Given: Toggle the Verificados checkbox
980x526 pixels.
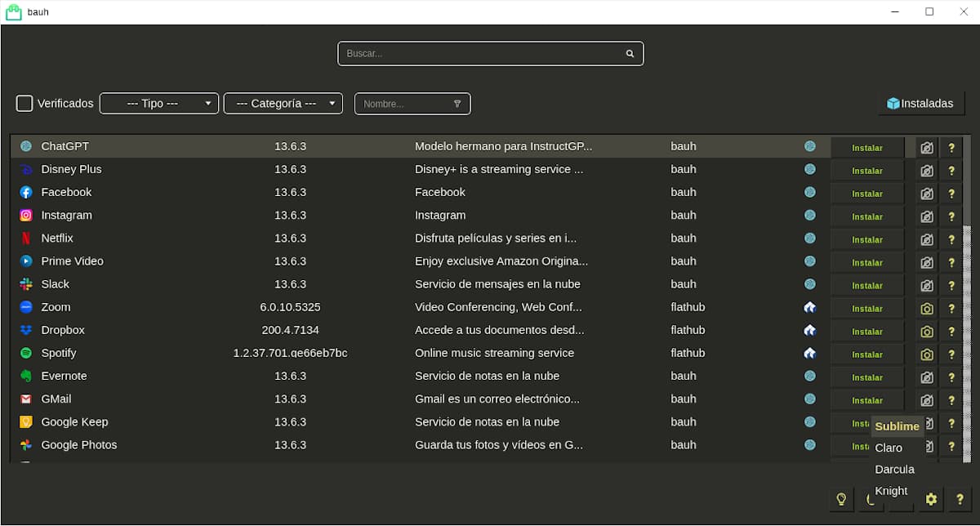Looking at the screenshot, I should click(x=24, y=104).
